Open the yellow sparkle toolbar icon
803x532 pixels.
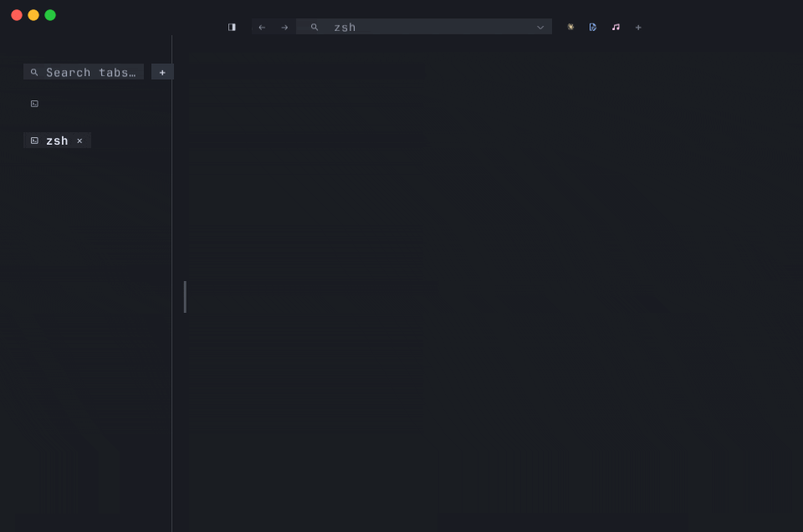570,27
